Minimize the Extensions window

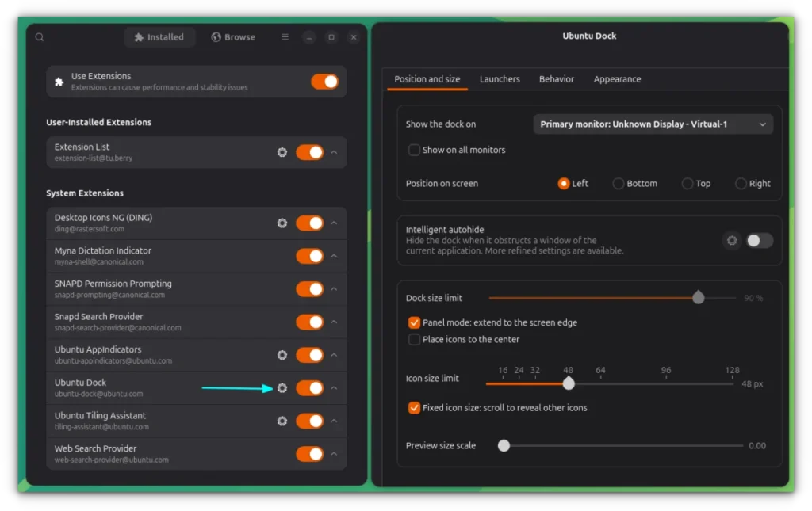click(309, 37)
